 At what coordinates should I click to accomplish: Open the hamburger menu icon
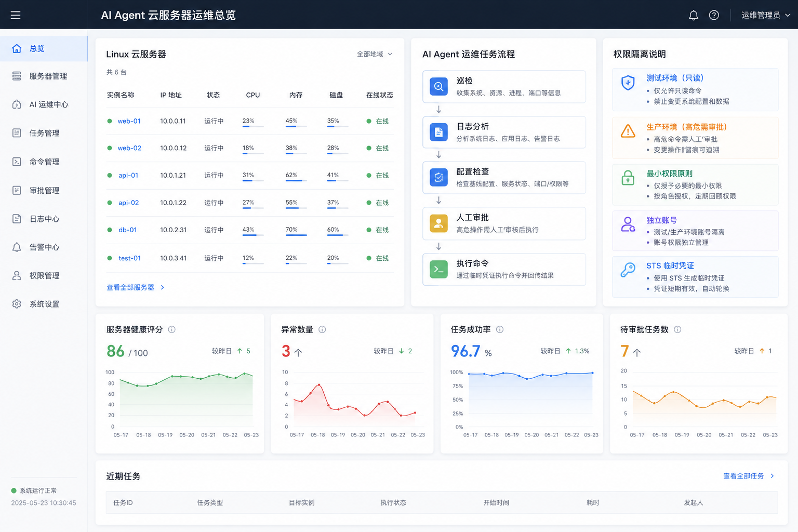click(16, 15)
